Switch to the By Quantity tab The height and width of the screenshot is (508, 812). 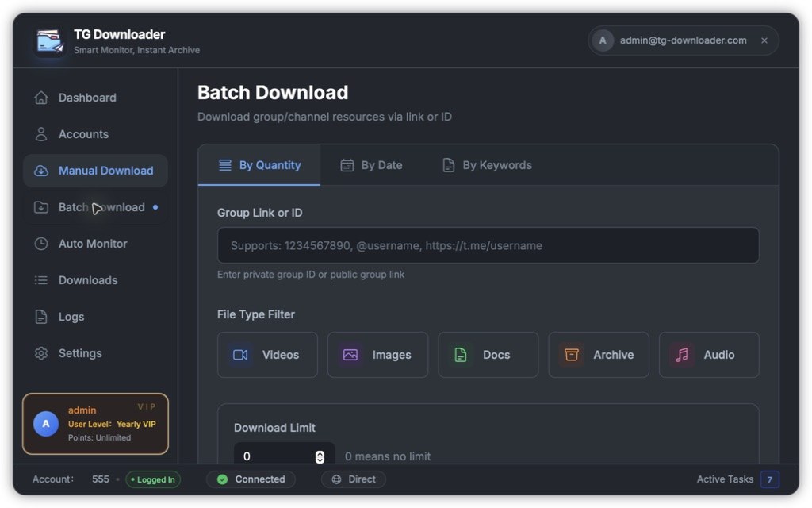point(259,165)
